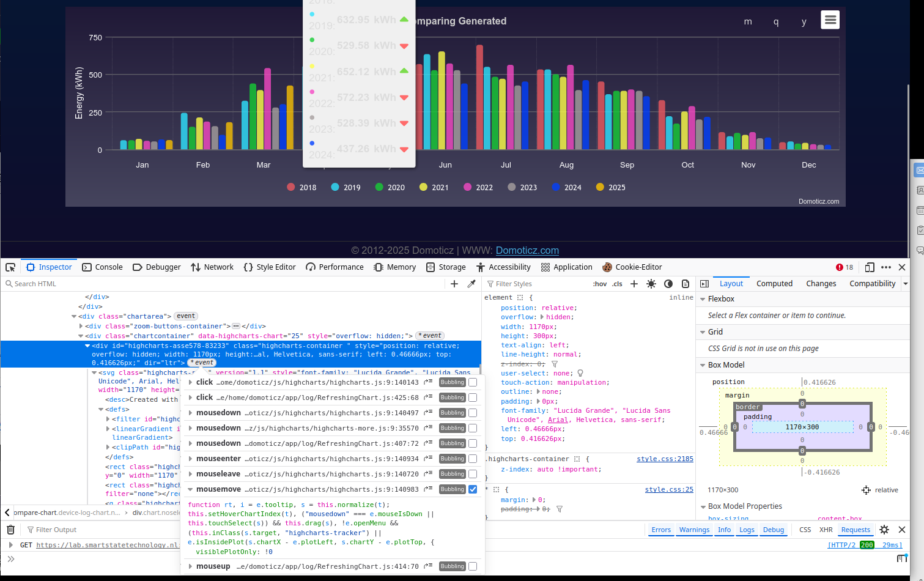Clear the console output trash icon
The image size is (924, 581).
point(10,530)
